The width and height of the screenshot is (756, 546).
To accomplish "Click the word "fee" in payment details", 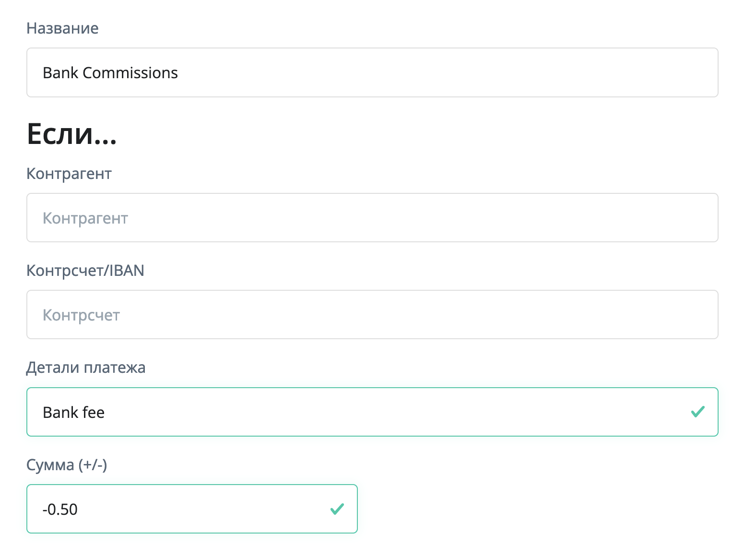I will 93,413.
